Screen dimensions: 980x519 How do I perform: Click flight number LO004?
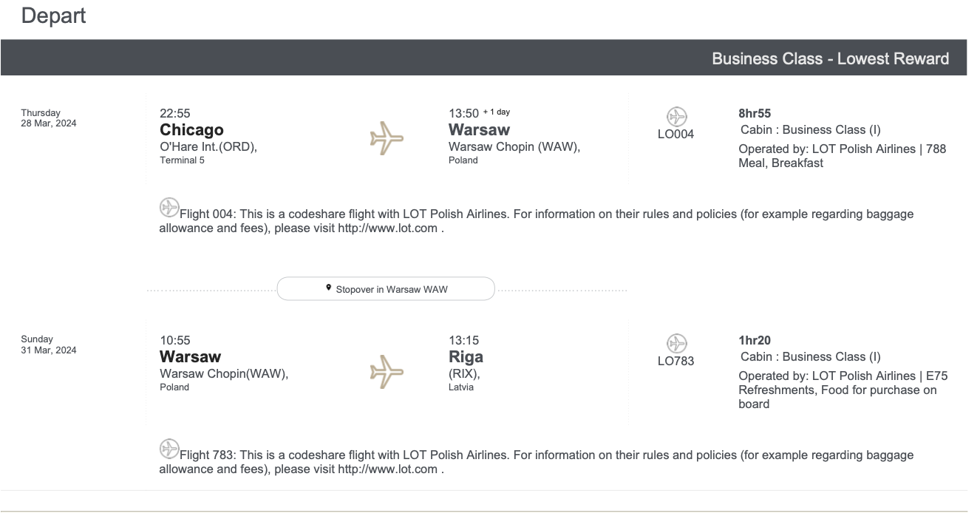676,135
